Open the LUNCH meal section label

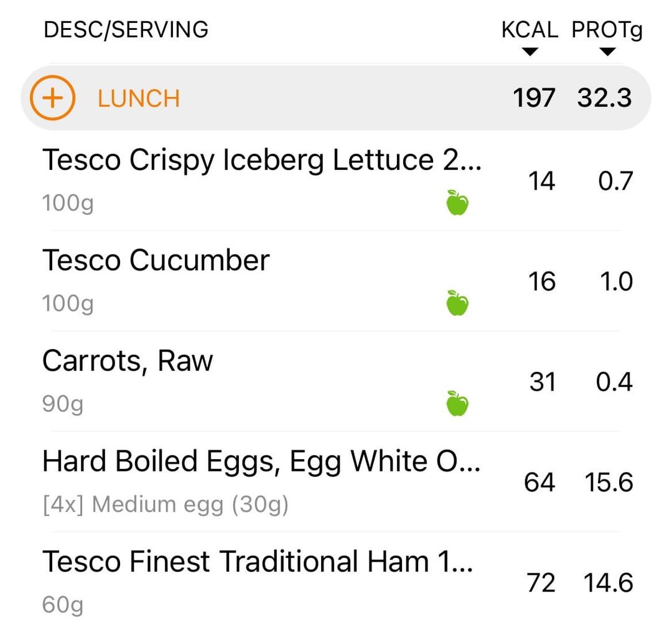(x=138, y=98)
